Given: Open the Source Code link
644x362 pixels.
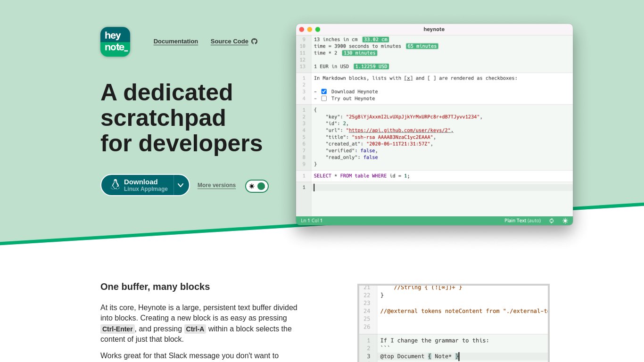Looking at the screenshot, I should 230,41.
